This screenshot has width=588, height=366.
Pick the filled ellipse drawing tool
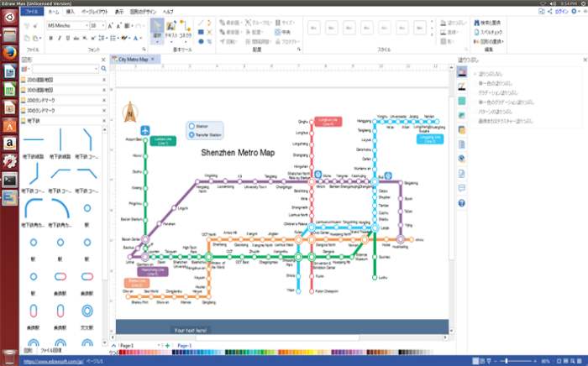tap(201, 42)
